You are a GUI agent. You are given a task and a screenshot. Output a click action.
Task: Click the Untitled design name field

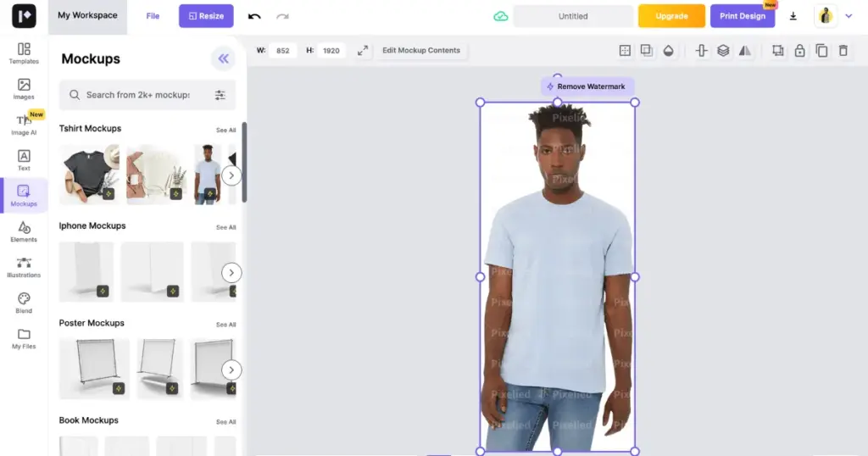click(573, 16)
